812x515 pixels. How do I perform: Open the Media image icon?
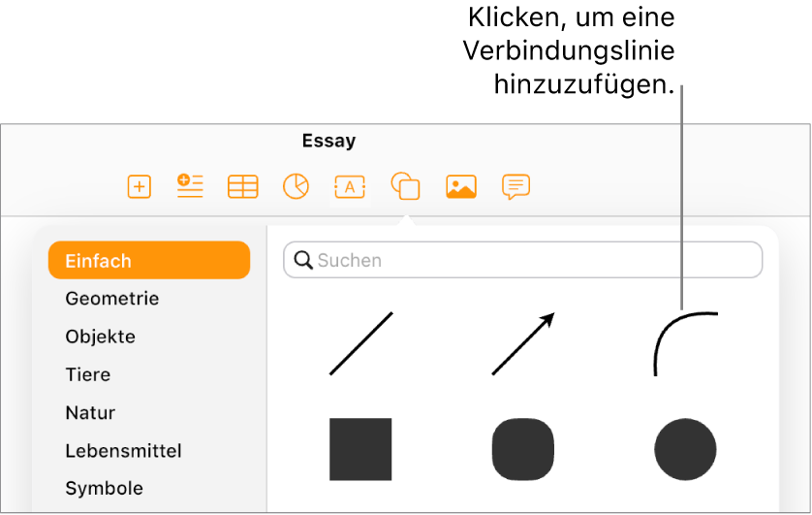point(461,186)
